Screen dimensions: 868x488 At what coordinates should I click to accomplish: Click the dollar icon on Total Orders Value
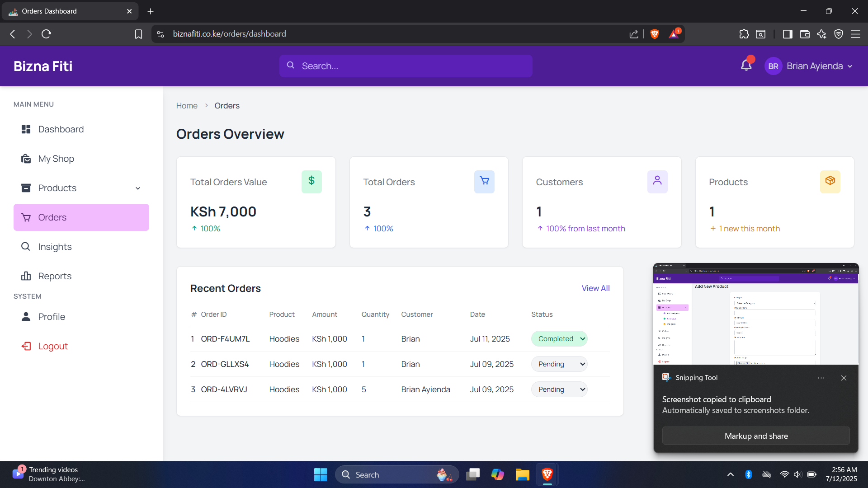[311, 181]
